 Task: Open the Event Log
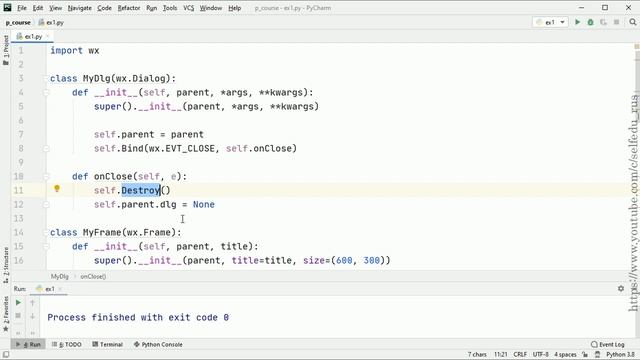pos(608,344)
